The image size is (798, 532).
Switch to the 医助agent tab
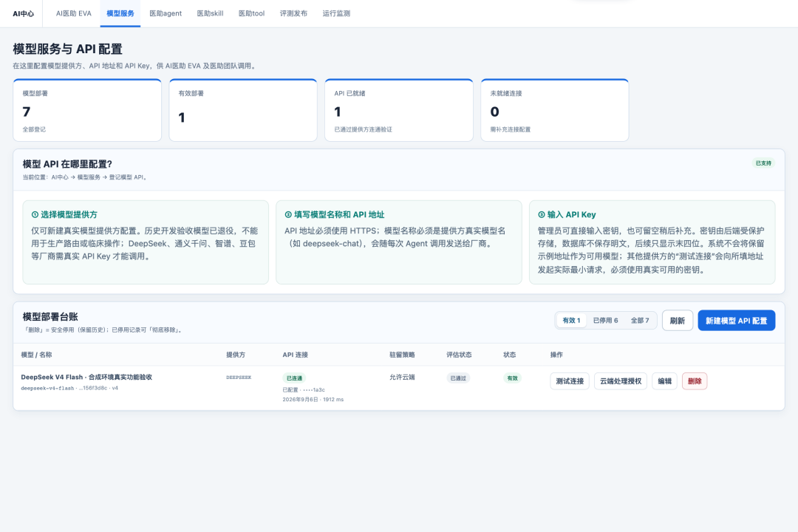click(x=166, y=14)
